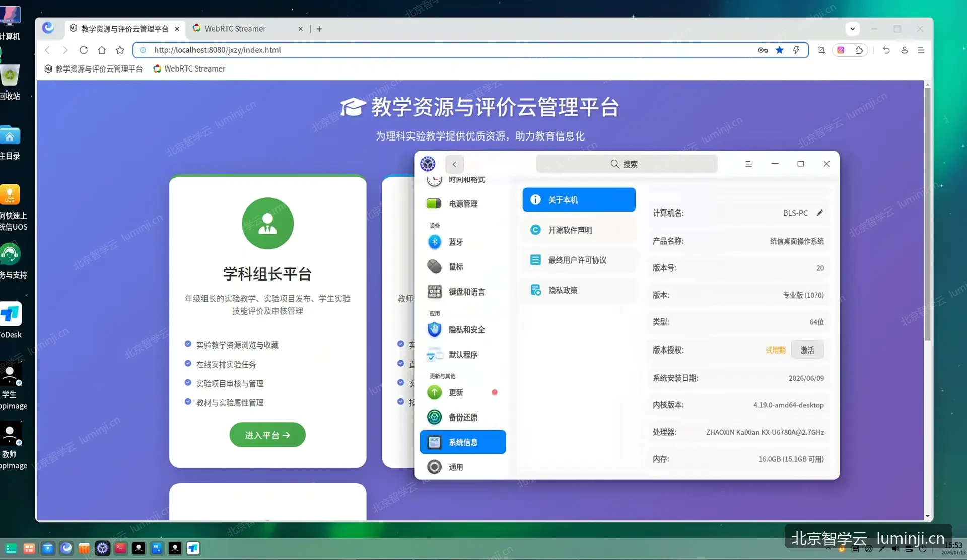Click the Control Center 搜索 search field

pyautogui.click(x=626, y=164)
